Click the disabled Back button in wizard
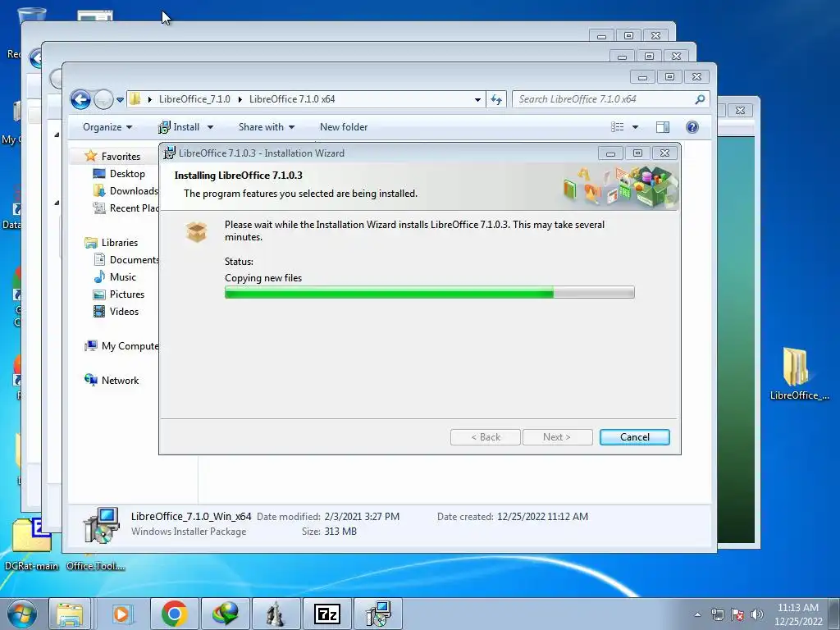 (486, 437)
